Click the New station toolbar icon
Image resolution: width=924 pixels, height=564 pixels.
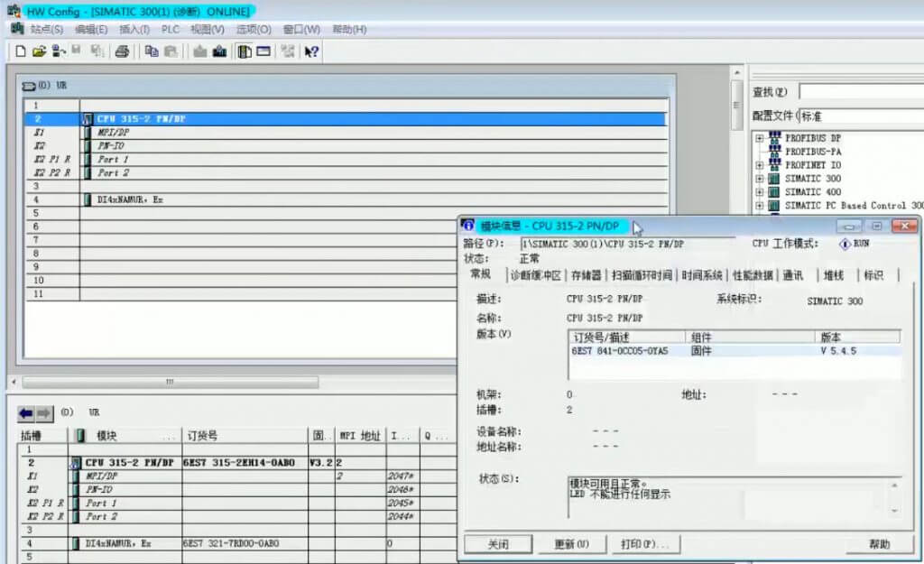click(21, 51)
